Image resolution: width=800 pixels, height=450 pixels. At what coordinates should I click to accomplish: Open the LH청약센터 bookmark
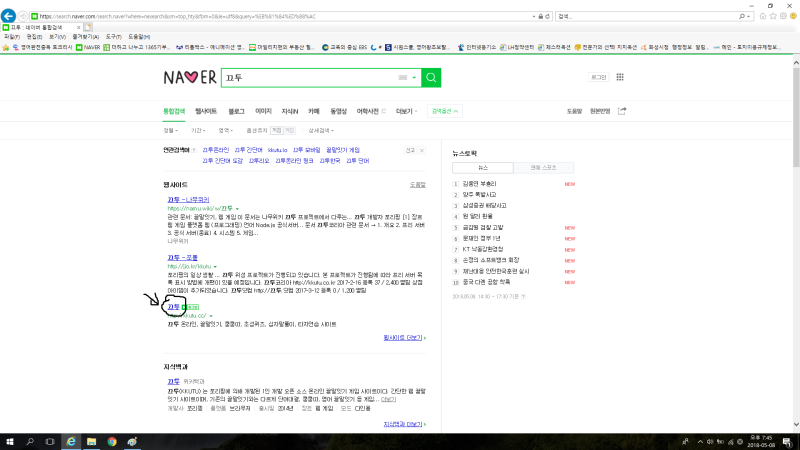(517, 47)
